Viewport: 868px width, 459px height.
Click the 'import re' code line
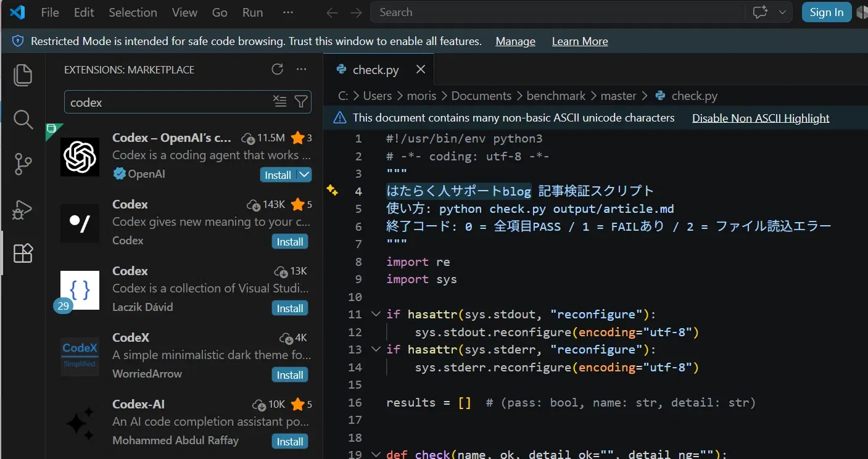coord(418,262)
